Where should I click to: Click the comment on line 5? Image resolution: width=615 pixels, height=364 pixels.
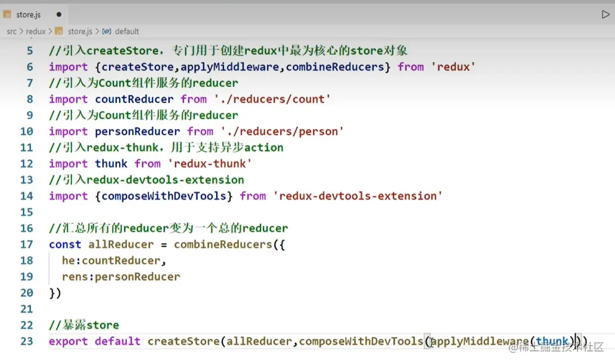pos(228,51)
